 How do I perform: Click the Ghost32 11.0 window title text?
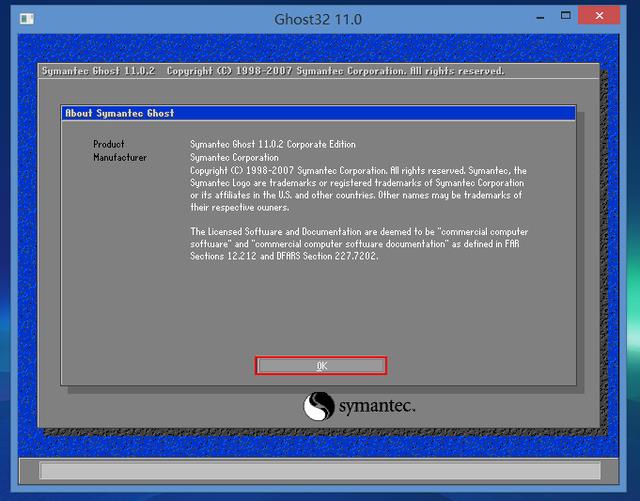coord(318,19)
